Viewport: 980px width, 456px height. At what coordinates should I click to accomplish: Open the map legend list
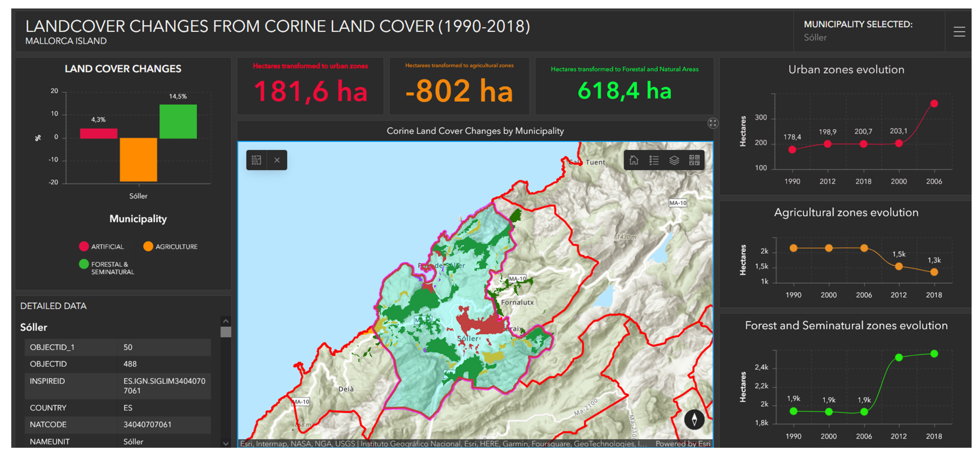point(654,160)
